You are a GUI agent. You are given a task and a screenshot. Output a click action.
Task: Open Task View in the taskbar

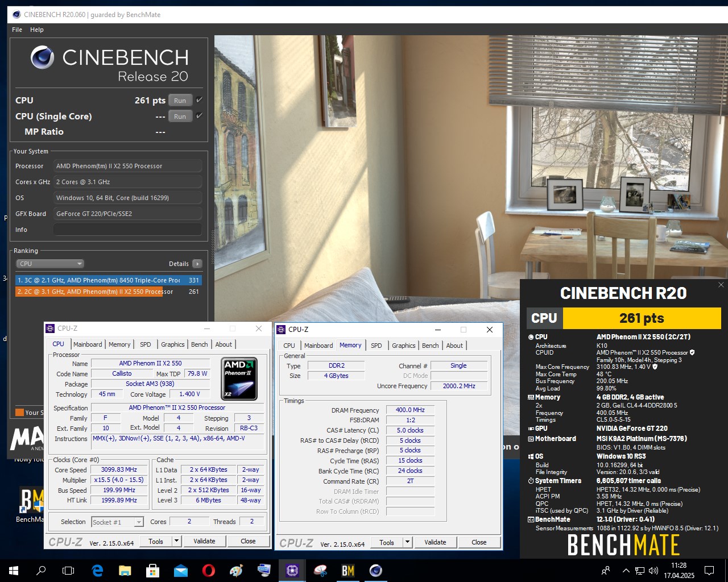(68, 571)
